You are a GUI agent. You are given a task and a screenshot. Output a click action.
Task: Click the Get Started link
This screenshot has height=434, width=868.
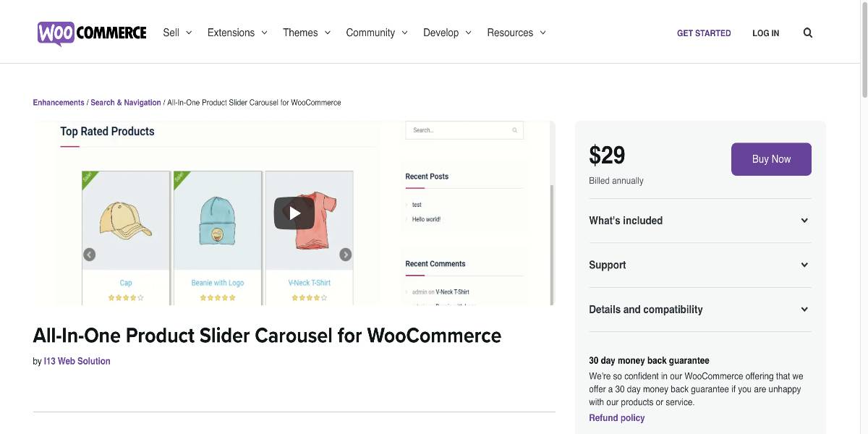(704, 33)
